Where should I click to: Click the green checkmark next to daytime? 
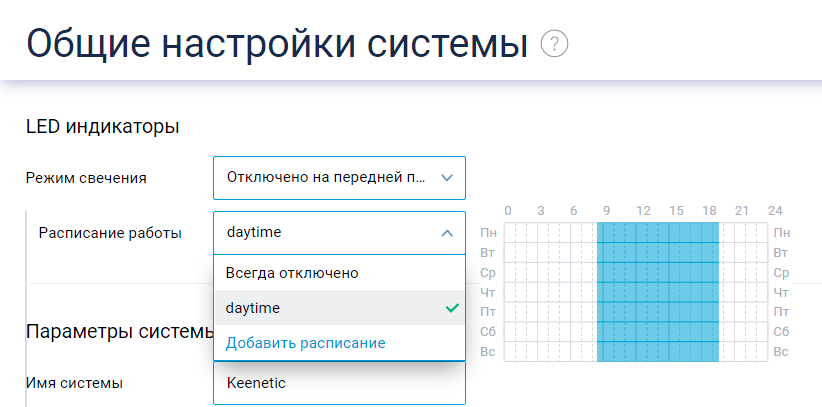[x=451, y=308]
